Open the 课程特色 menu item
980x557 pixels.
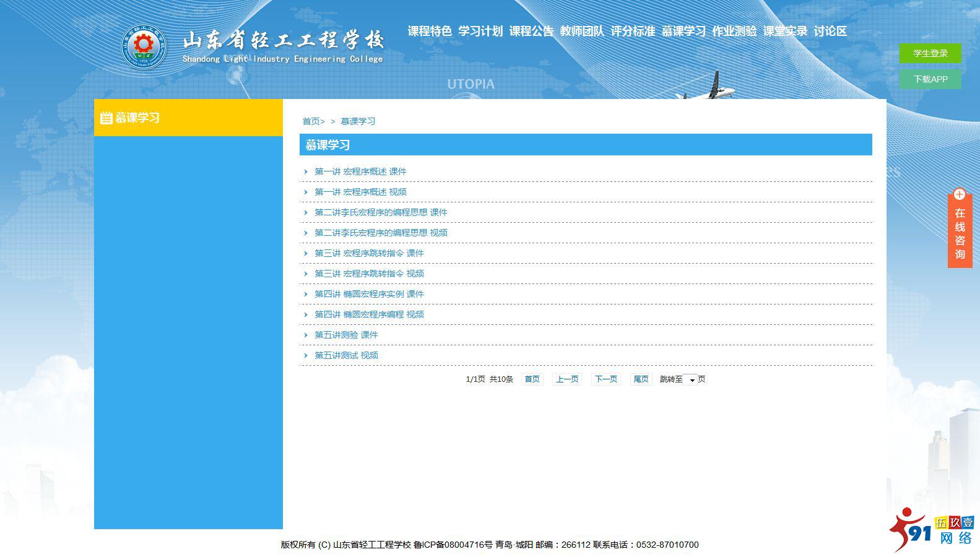[430, 31]
